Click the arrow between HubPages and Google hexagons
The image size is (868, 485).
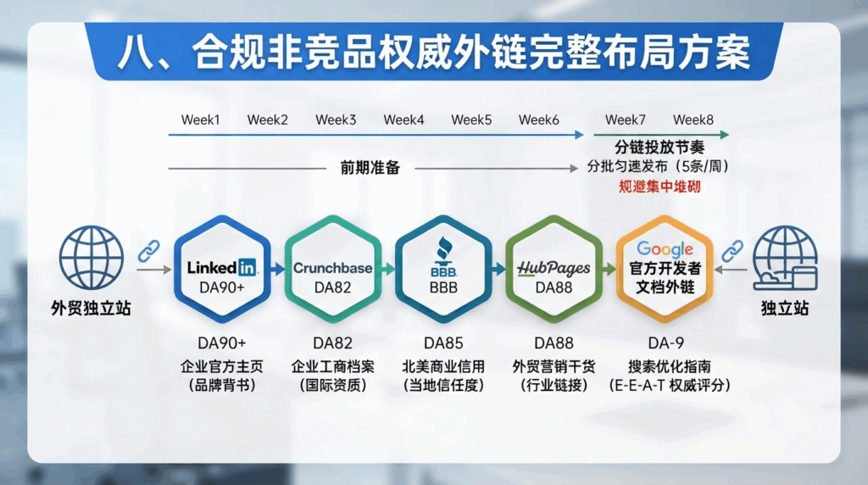609,270
